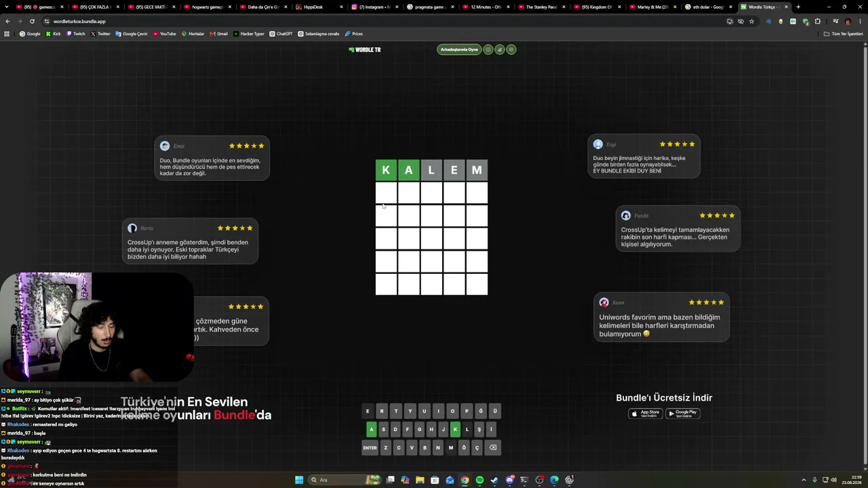
Task: Tap the Ö key on the Wordle keyboard
Action: 464,448
